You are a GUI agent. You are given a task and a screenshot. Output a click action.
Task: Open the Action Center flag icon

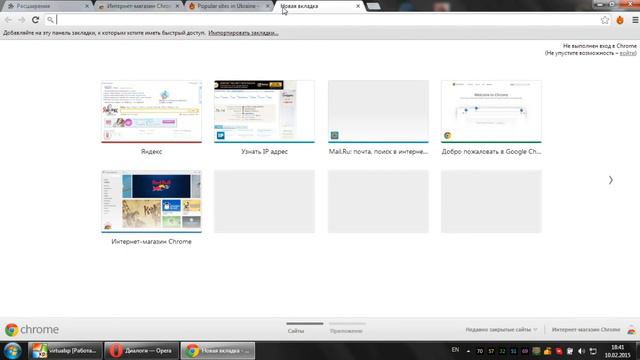pyautogui.click(x=570, y=351)
